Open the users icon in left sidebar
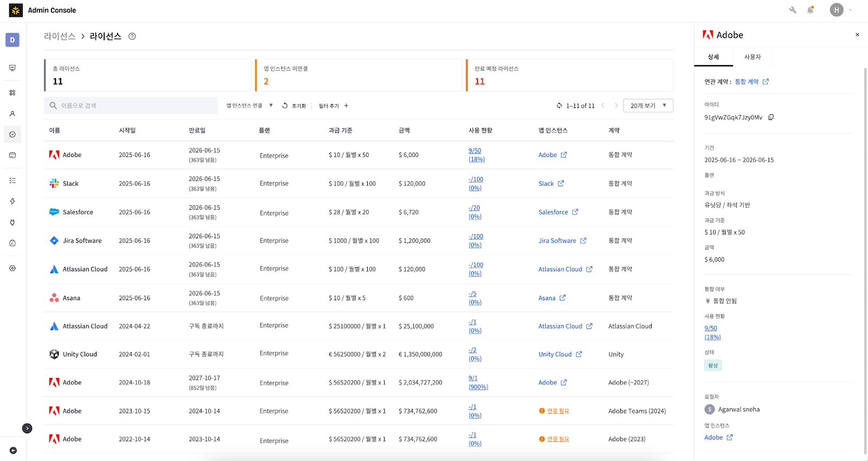Image resolution: width=868 pixels, height=461 pixels. 12,114
